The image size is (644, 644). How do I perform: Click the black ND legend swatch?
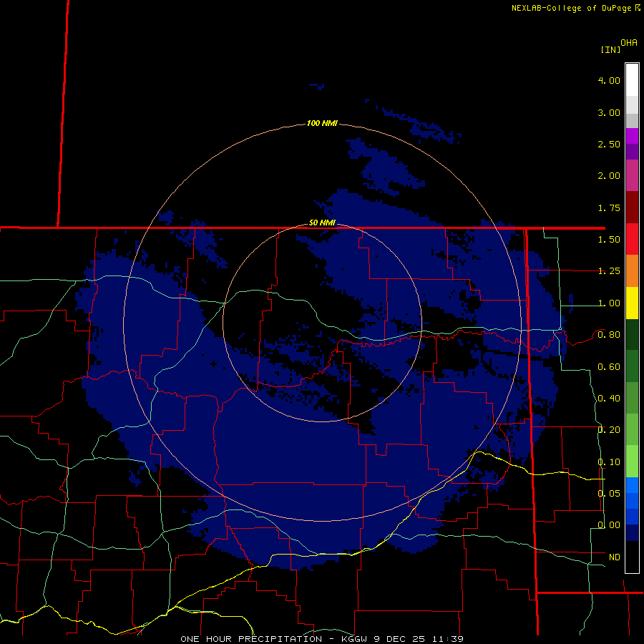pos(632,557)
